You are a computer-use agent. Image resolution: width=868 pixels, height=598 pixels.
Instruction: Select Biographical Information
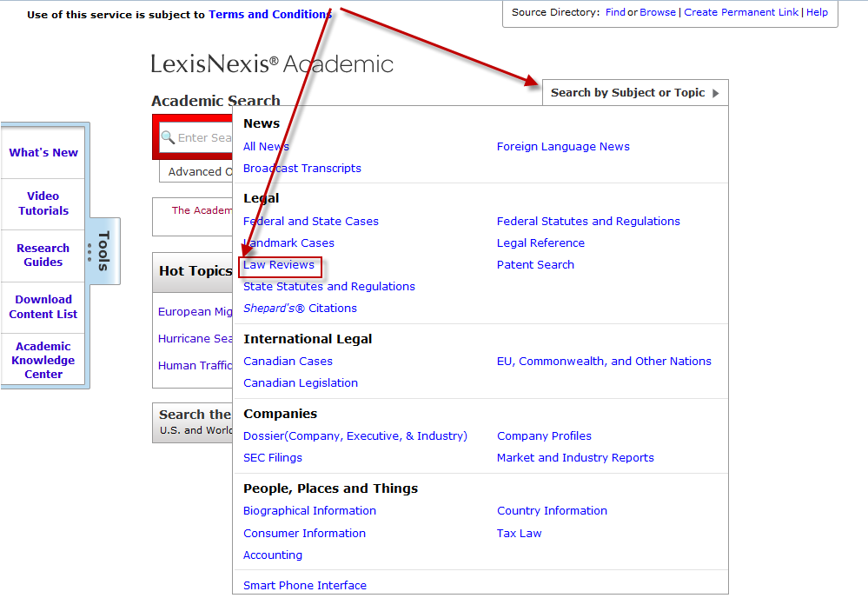point(309,510)
